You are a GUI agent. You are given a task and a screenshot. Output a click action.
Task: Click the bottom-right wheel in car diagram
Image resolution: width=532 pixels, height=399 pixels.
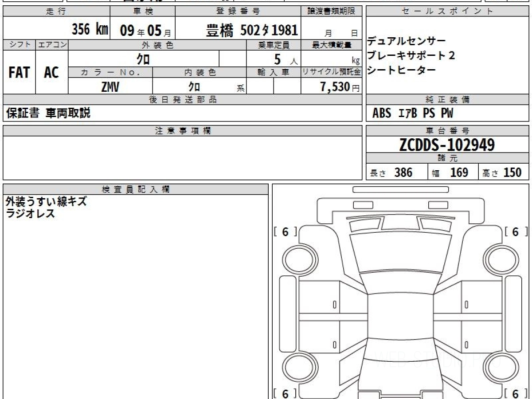coord(498,368)
